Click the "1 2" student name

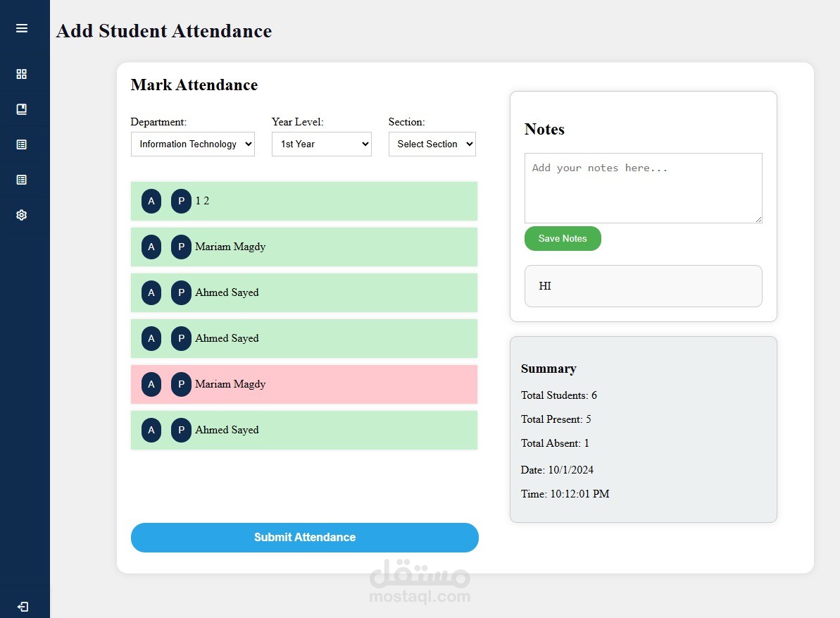[202, 201]
